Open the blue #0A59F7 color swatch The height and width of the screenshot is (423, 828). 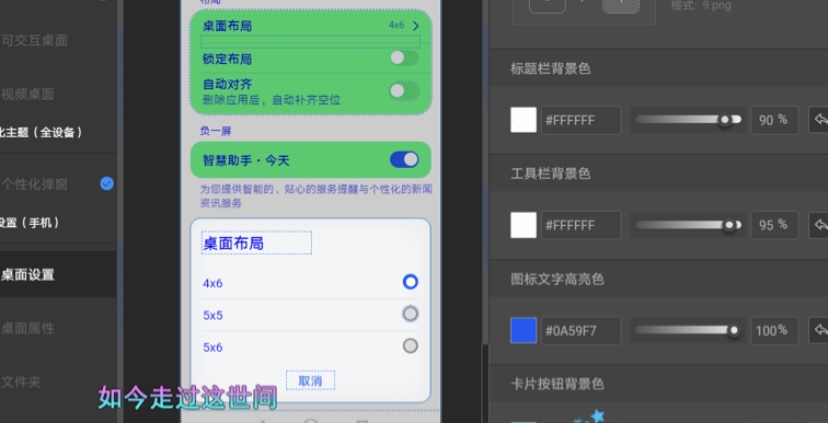point(523,330)
